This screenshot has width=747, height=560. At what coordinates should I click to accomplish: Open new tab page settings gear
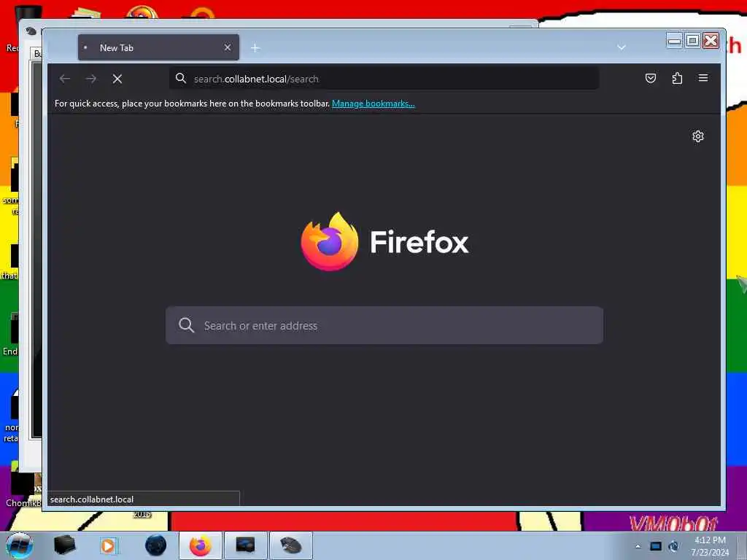pyautogui.click(x=698, y=136)
